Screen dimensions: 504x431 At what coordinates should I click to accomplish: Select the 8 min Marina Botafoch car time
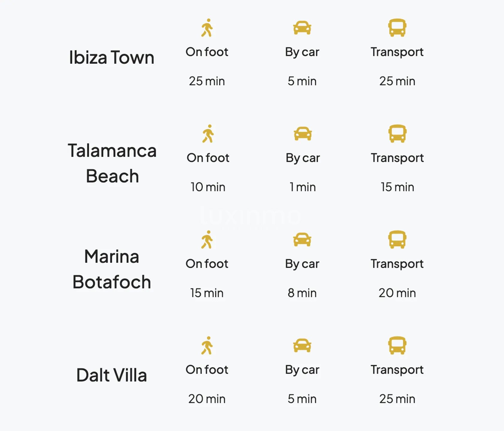[302, 293]
